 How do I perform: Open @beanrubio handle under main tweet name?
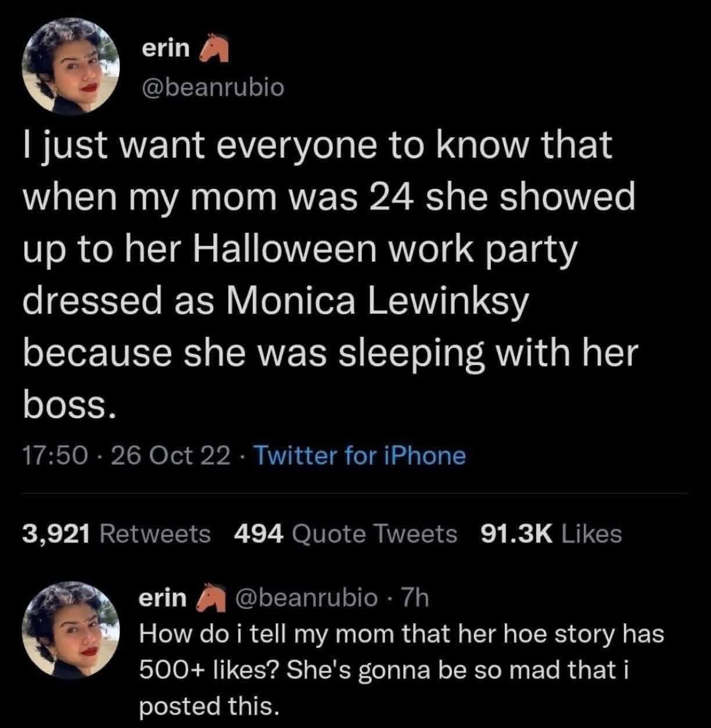[213, 87]
